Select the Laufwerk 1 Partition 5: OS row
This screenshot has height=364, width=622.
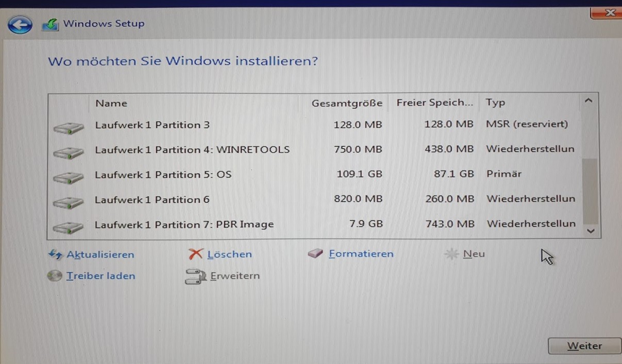[163, 175]
